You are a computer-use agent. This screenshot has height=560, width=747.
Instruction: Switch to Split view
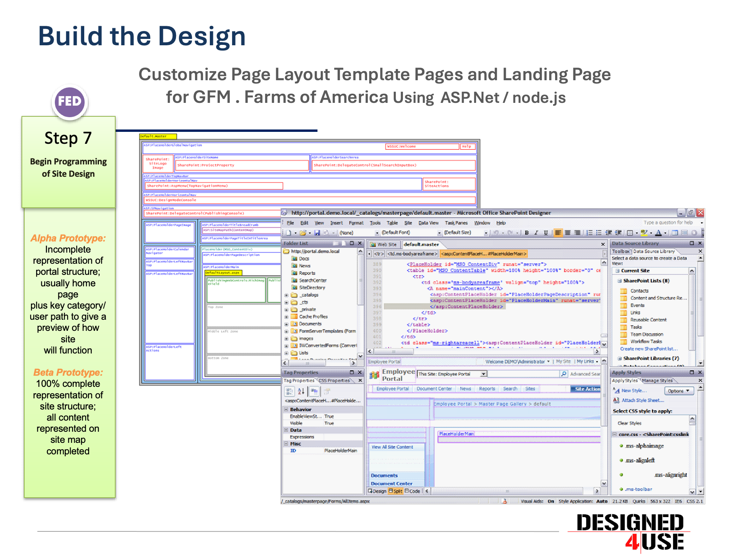[x=396, y=491]
